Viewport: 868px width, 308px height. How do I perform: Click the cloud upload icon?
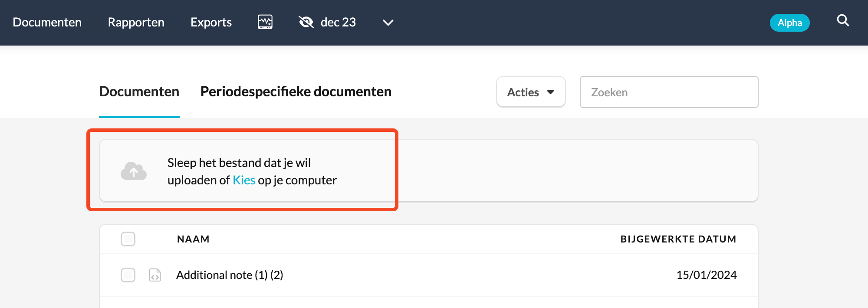pyautogui.click(x=134, y=171)
